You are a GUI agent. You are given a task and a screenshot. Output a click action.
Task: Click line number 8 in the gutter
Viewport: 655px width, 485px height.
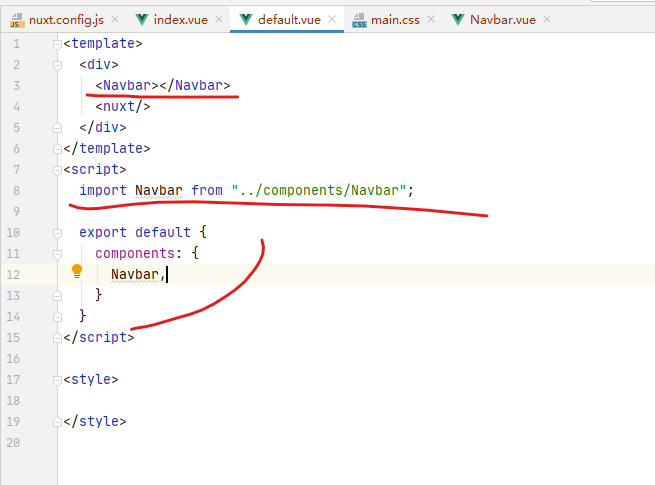point(16,191)
